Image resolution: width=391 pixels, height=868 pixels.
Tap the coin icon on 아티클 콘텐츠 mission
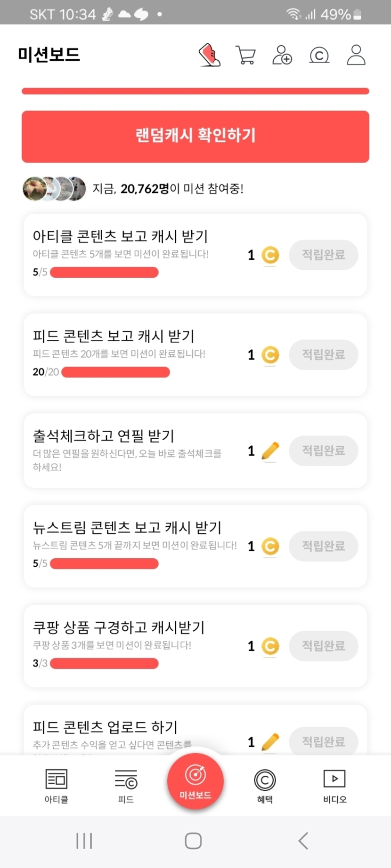(x=270, y=255)
